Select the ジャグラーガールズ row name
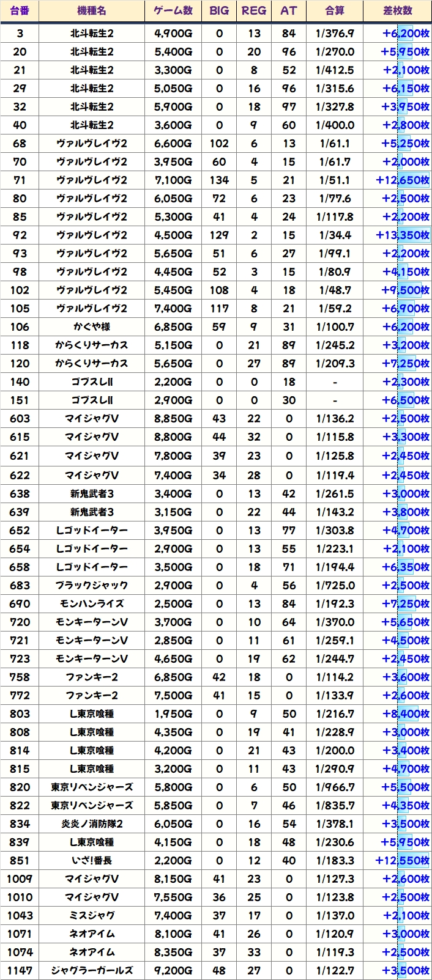Viewport: 432px width, 980px height. 92,970
